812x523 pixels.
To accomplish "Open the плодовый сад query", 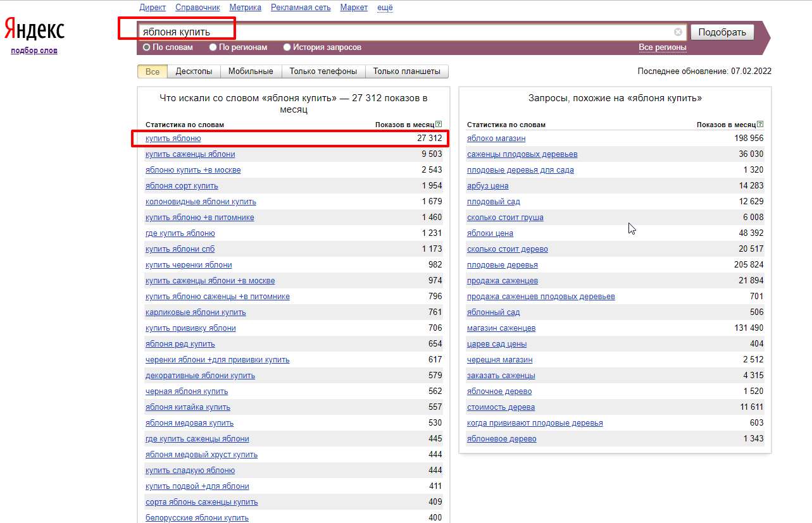I will (494, 202).
